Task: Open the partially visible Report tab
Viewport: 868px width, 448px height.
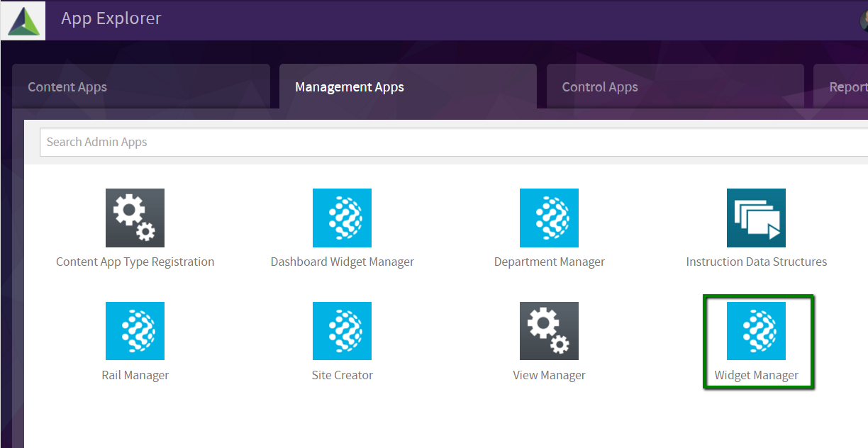Action: (841, 86)
